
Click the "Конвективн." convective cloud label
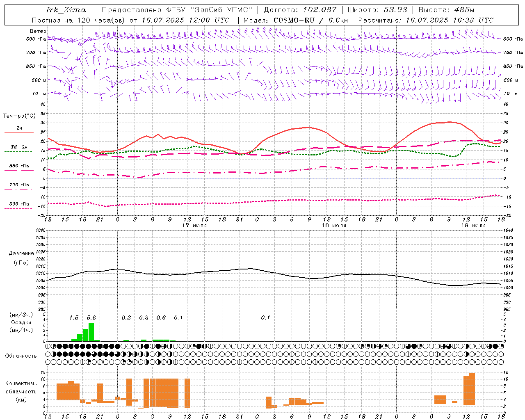(x=21, y=383)
